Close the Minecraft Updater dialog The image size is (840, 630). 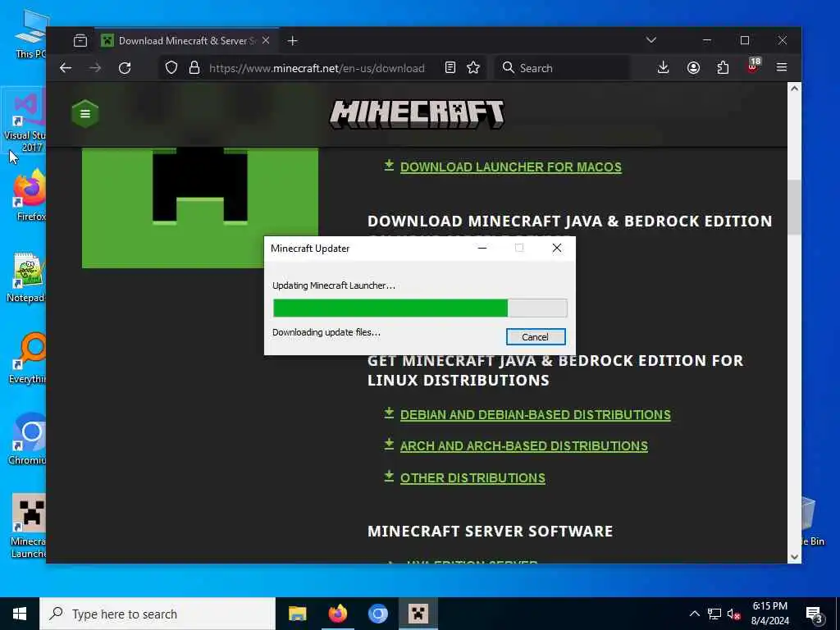click(x=557, y=248)
